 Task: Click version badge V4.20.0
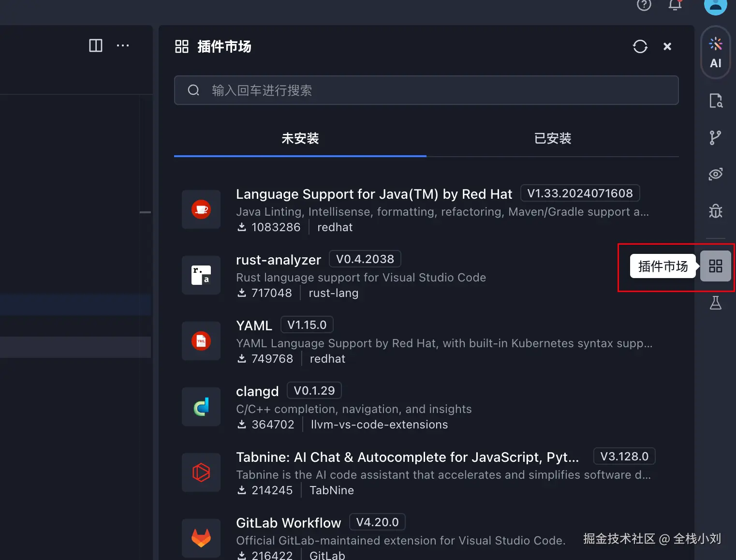click(x=377, y=522)
